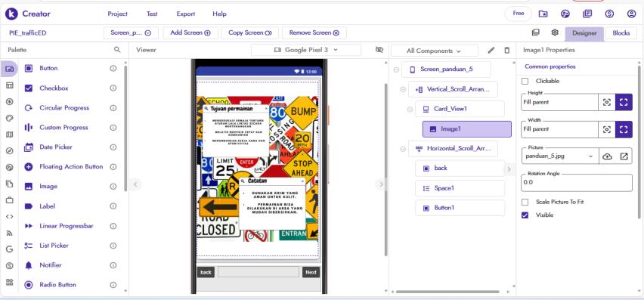Screen dimensions: 644x300
Task: Enable the Clickable checkbox
Action: (x=525, y=82)
